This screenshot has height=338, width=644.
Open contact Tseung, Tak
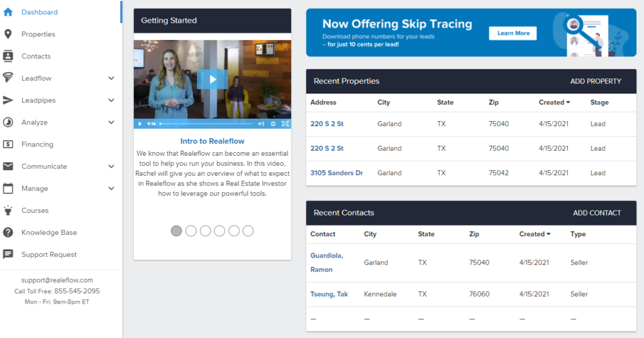pos(329,294)
